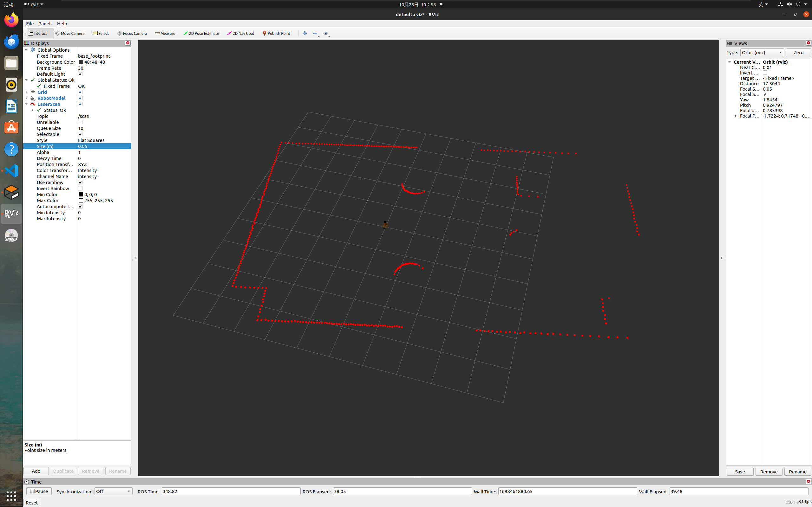Open the File menu
The height and width of the screenshot is (507, 812).
(x=29, y=24)
